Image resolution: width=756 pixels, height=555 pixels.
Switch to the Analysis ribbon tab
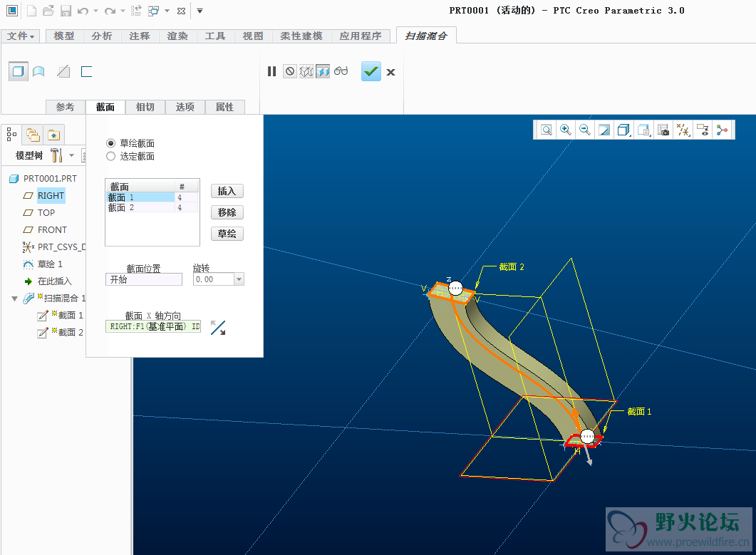pyautogui.click(x=102, y=36)
